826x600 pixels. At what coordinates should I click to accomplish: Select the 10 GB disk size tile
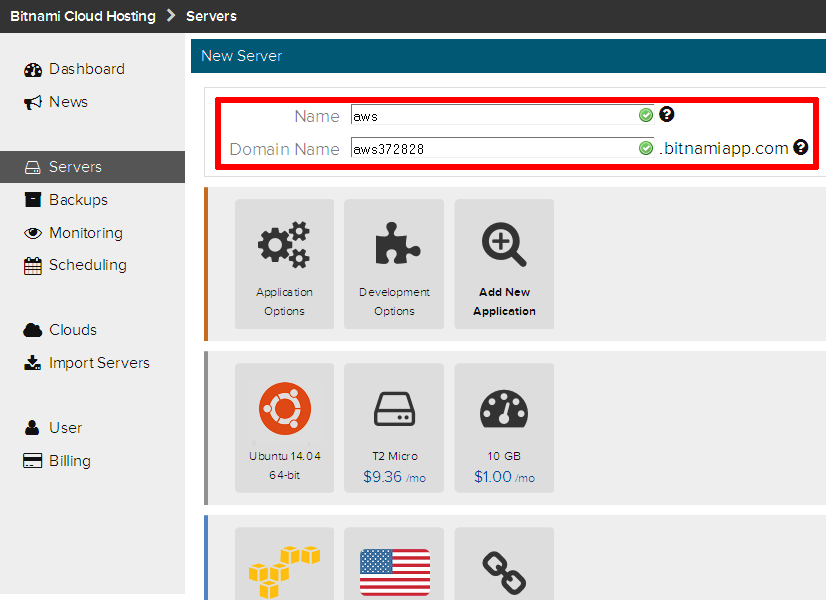point(504,428)
